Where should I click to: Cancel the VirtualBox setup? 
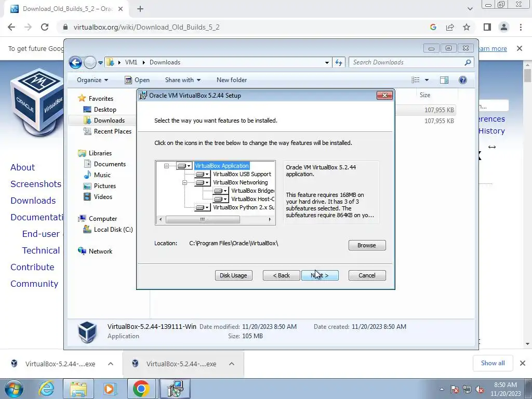(367, 275)
